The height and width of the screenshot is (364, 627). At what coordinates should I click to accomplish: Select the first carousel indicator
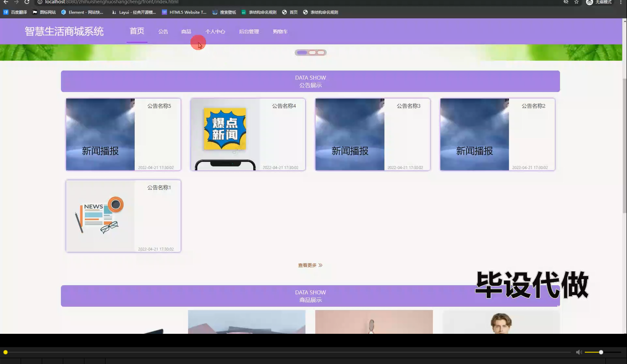302,53
